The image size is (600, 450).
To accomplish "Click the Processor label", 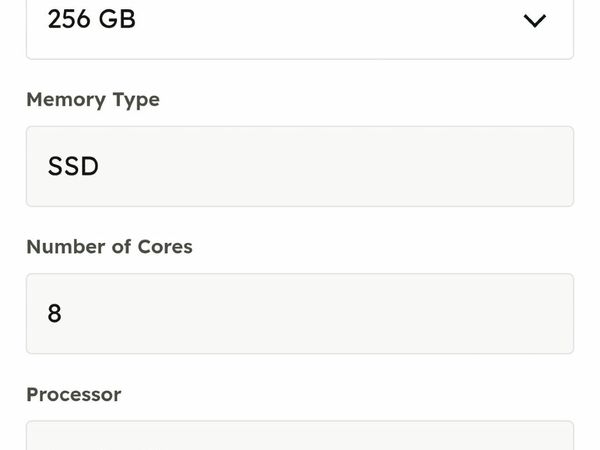I will coord(73,394).
